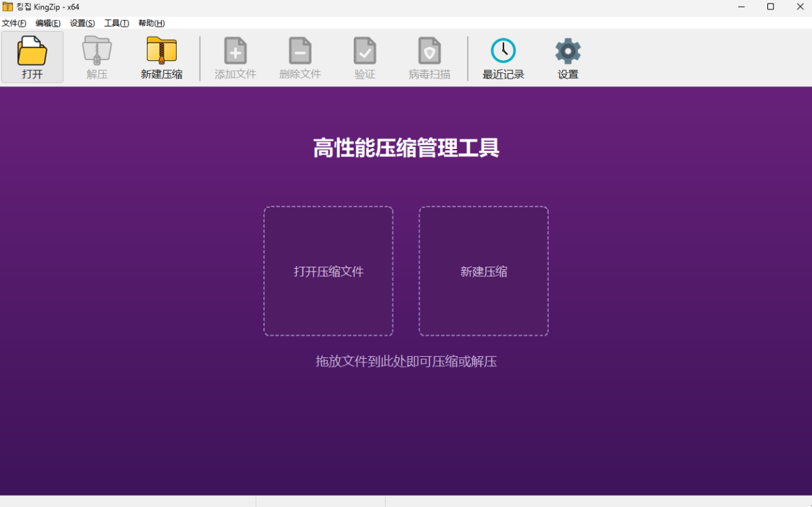Image resolution: width=812 pixels, height=507 pixels.
Task: Open the 设置(S) menu
Action: pos(83,23)
